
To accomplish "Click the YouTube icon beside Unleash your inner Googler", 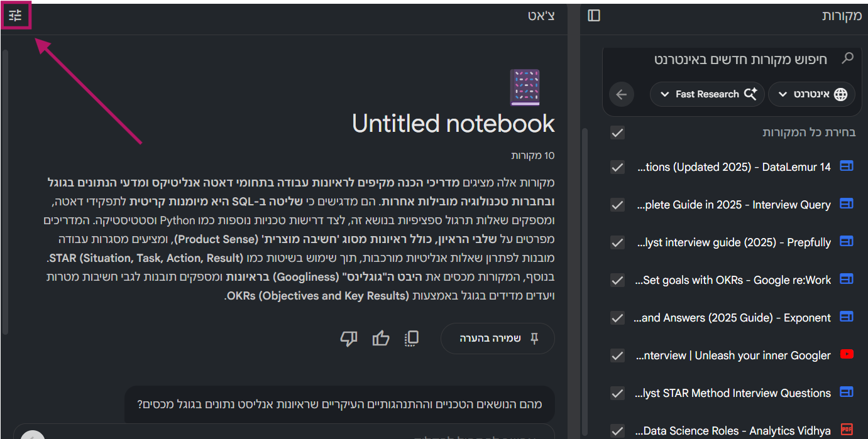I will (x=847, y=355).
